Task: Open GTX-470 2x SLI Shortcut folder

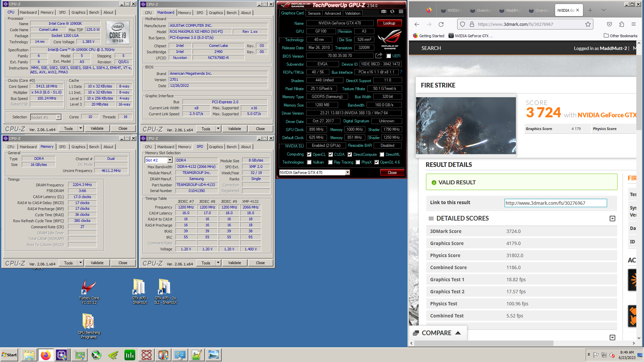Action: click(x=165, y=292)
